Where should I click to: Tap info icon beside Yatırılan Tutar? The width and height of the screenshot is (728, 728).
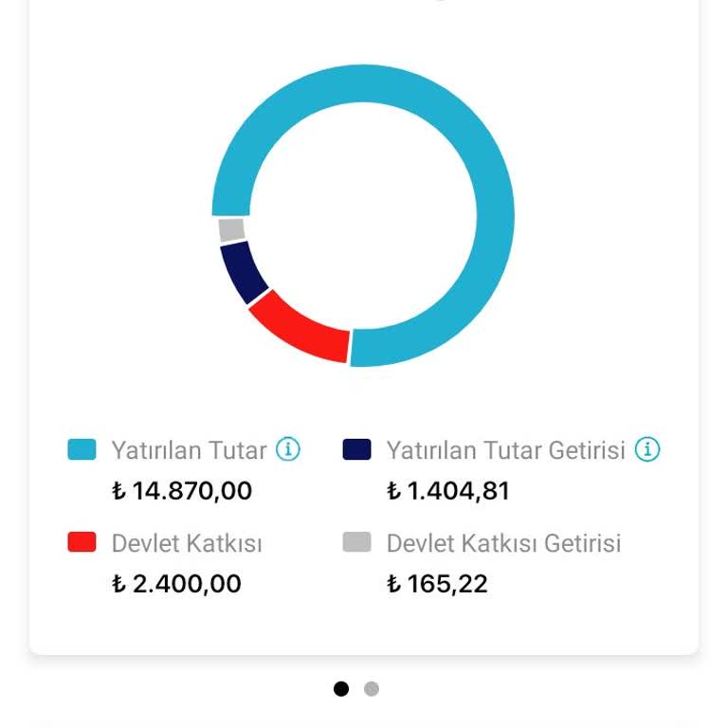tap(288, 449)
